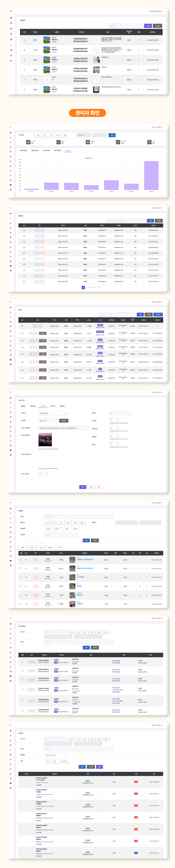Toggle hamburger menu in seller list panel
Image resolution: width=175 pixels, height=868 pixels.
point(10,302)
